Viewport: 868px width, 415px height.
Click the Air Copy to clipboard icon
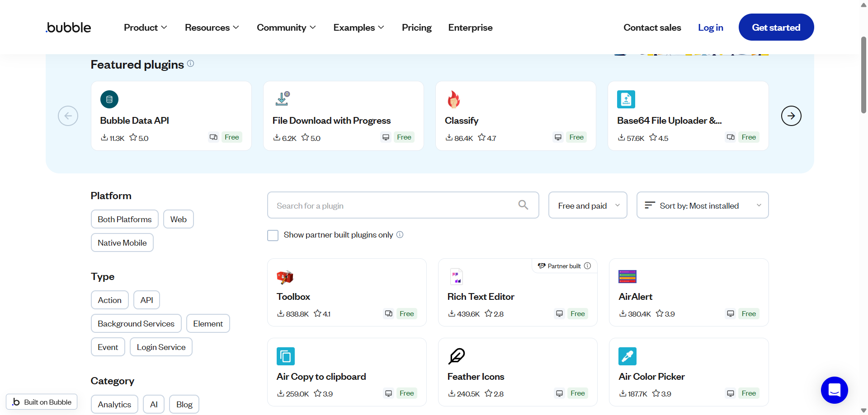(286, 356)
